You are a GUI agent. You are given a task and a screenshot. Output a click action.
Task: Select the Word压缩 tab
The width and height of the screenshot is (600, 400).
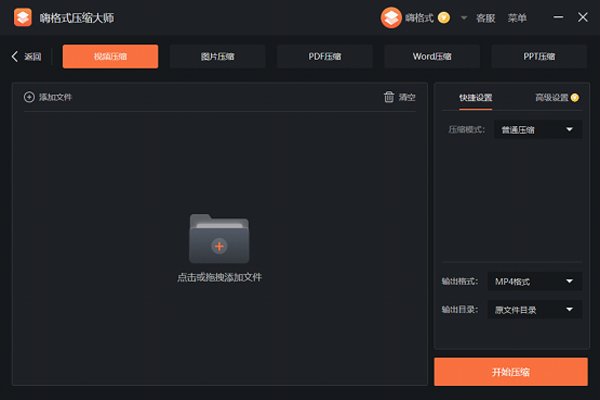coord(431,57)
